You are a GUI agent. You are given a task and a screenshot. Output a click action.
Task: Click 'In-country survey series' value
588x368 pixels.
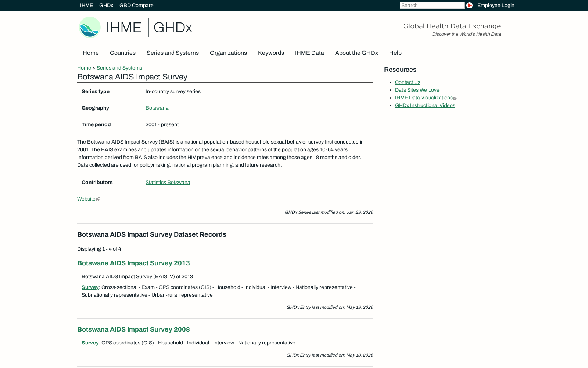(x=173, y=91)
